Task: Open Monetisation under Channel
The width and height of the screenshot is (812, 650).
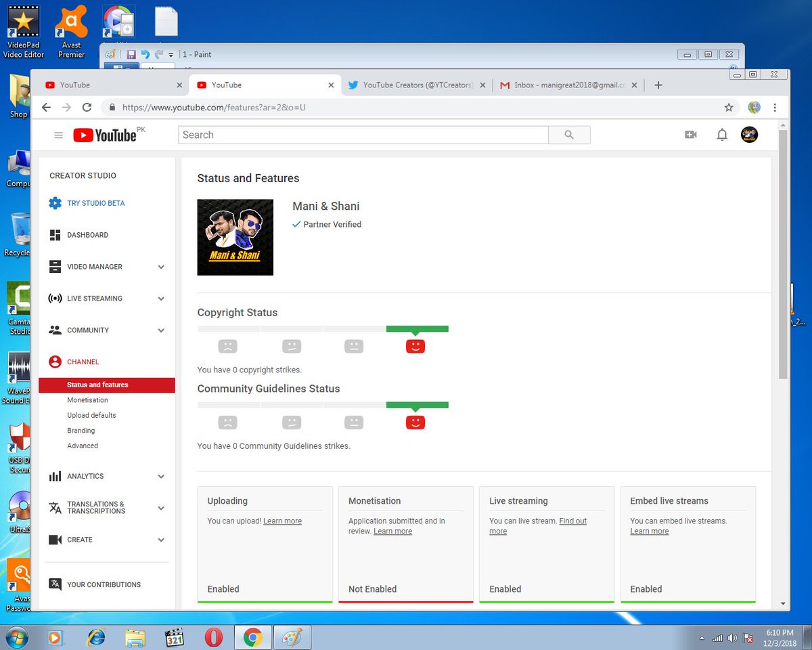Action: [x=87, y=400]
